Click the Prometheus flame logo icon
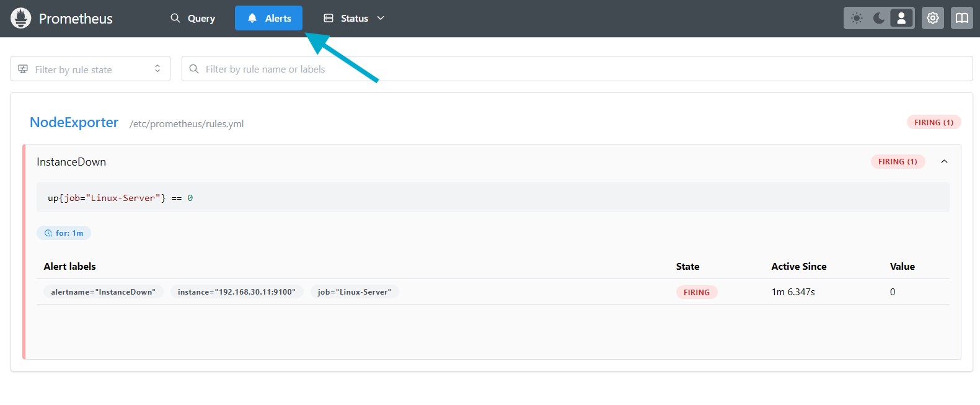The width and height of the screenshot is (980, 405). (20, 18)
